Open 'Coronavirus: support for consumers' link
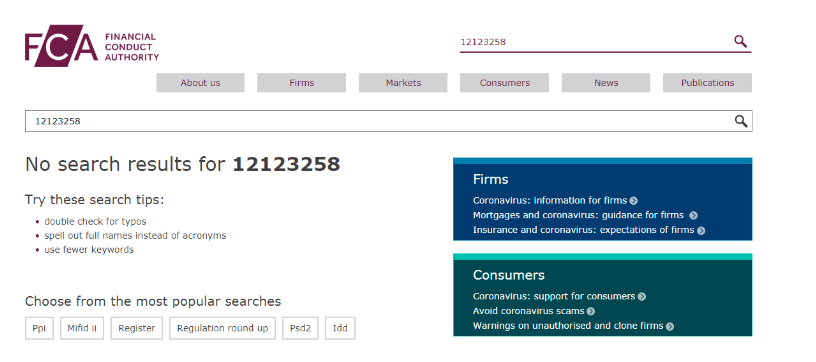Viewport: 816px width, 362px height. pyautogui.click(x=554, y=296)
